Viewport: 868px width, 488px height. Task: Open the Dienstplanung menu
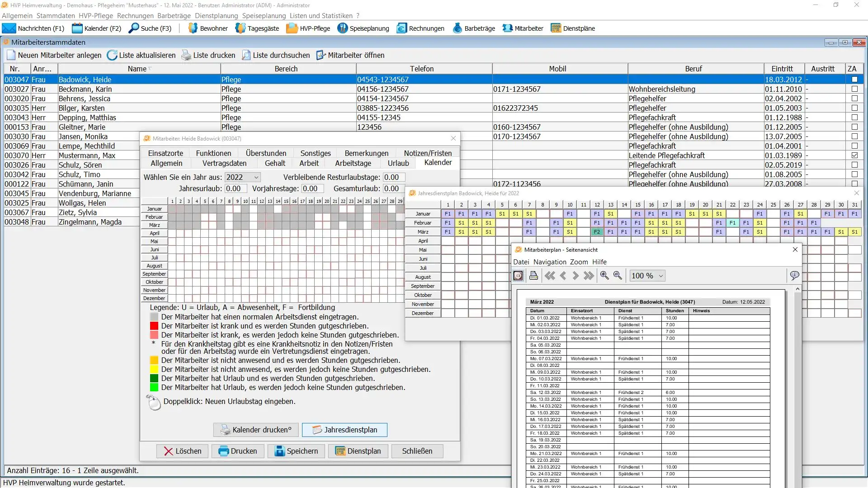coord(216,15)
